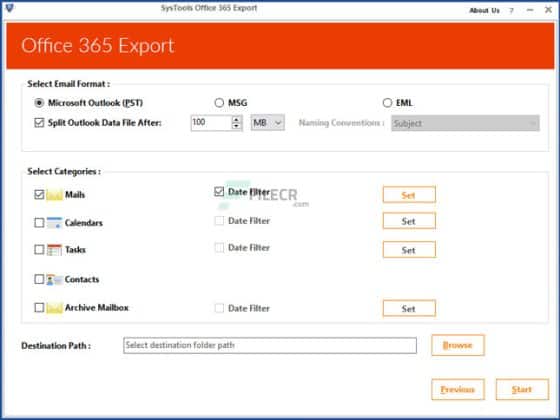
Task: Increase split size with the up arrow
Action: pos(236,119)
